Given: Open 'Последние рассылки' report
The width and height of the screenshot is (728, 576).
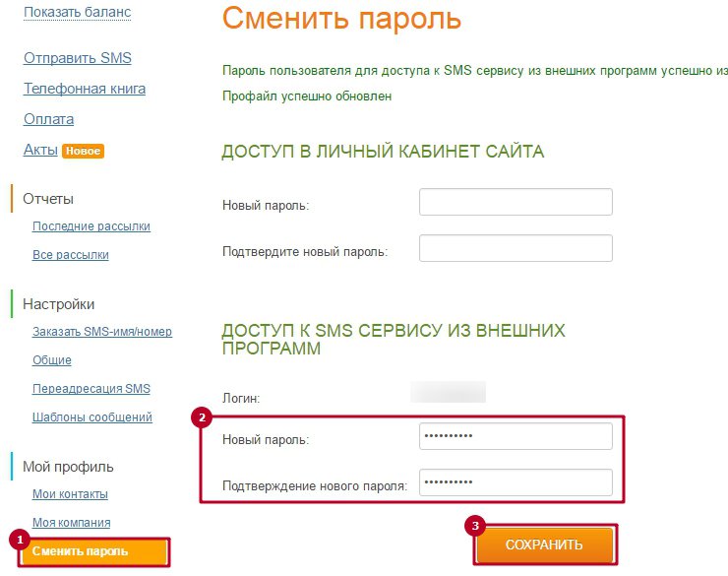Looking at the screenshot, I should [x=91, y=226].
